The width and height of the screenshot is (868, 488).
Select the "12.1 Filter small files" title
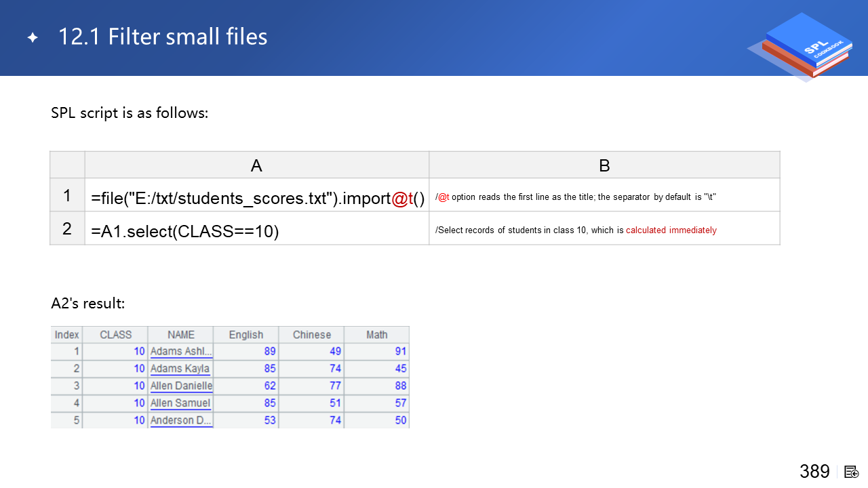(163, 37)
